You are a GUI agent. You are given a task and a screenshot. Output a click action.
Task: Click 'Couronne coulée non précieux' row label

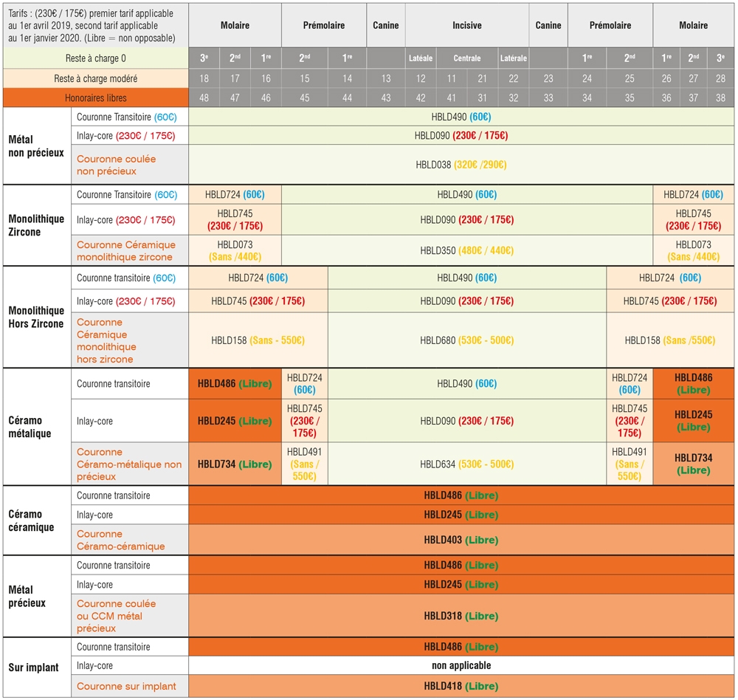(116, 165)
